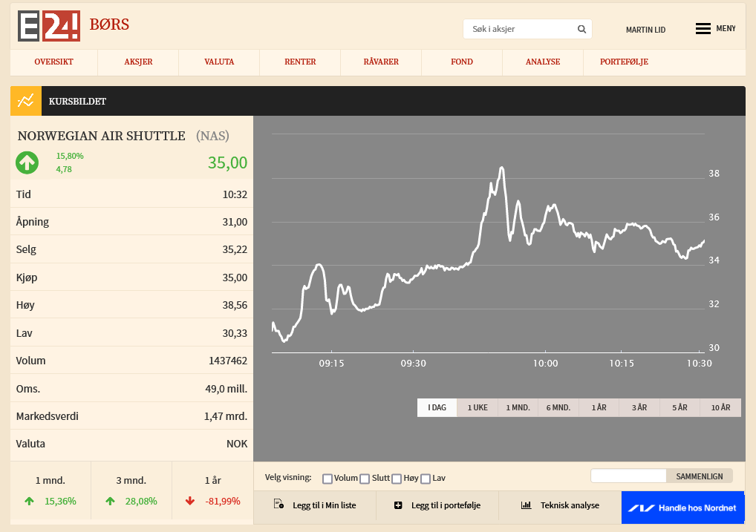
Task: Enable the Høy checkbox
Action: tap(397, 479)
